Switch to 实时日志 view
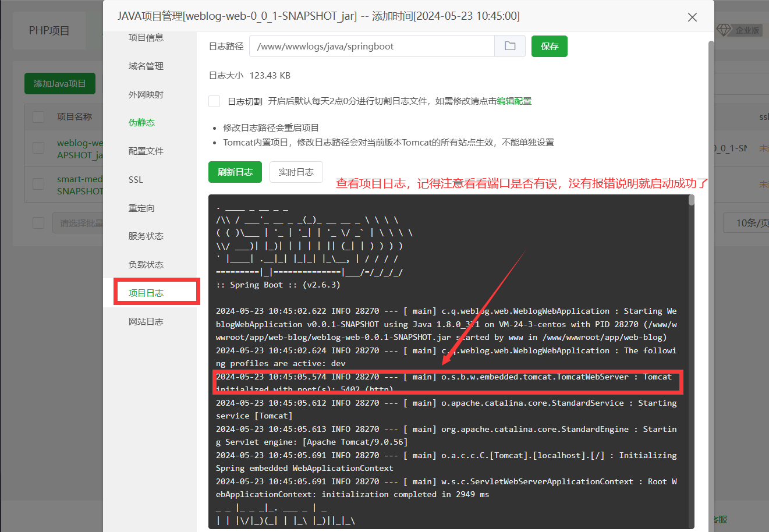 tap(296, 172)
